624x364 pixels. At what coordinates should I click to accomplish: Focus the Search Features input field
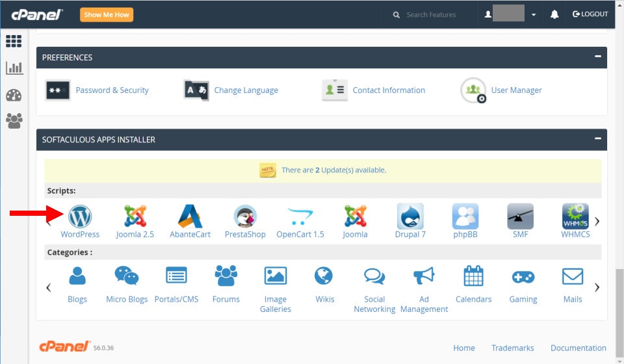tap(431, 15)
